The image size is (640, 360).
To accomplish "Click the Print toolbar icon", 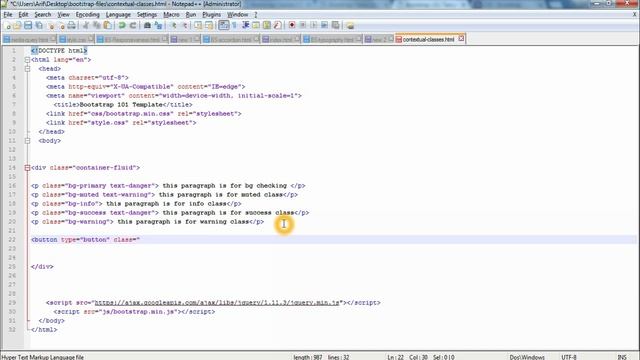I will [71, 25].
